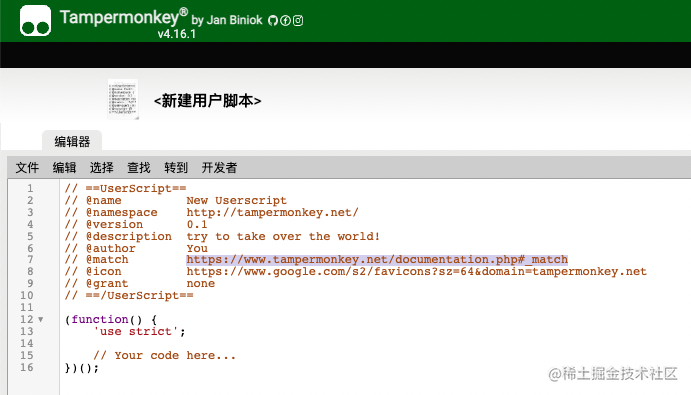The width and height of the screenshot is (691, 395).
Task: Open the Facebook icon link
Action: pyautogui.click(x=286, y=20)
